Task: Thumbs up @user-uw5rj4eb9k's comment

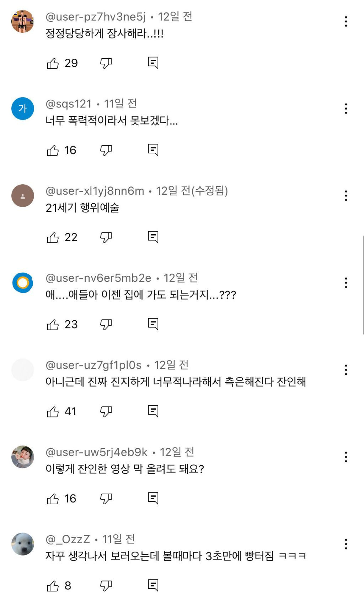Action: 53,499
